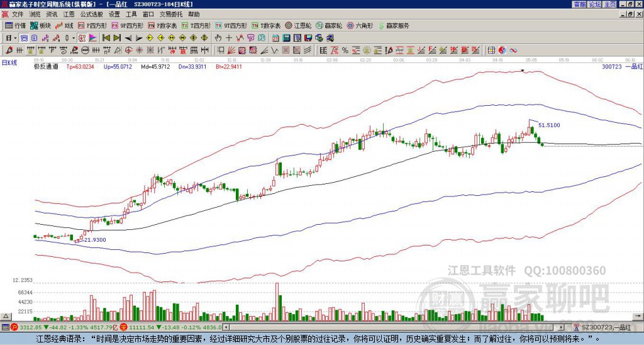The height and width of the screenshot is (345, 644).
Task: Open the 江恩轮 tool
Action: [x=298, y=25]
